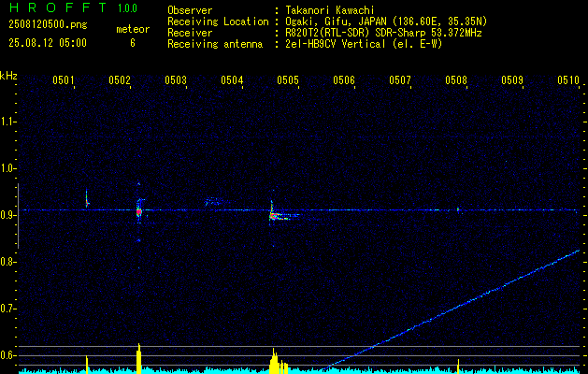Click the 0503 time marker
This screenshot has width=588, height=374.
pos(175,79)
